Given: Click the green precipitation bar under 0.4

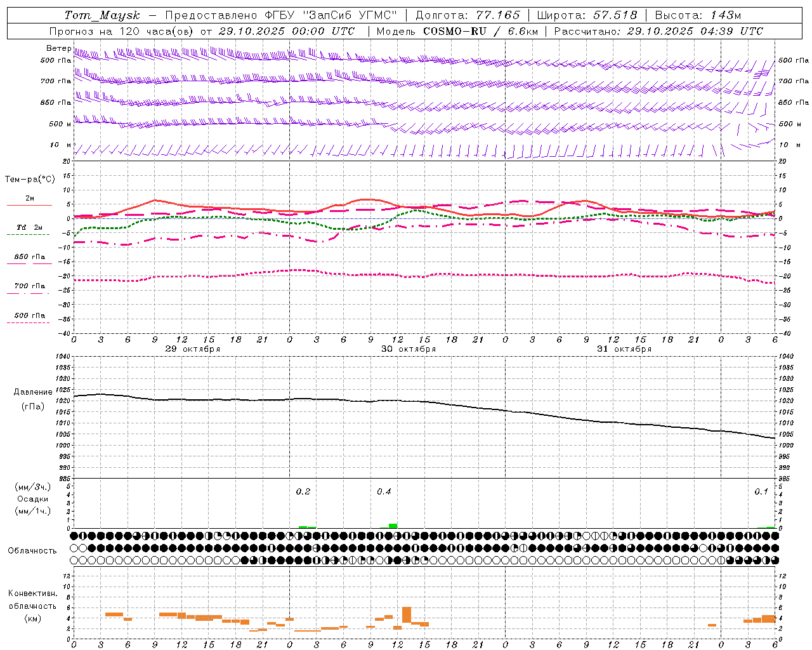Looking at the screenshot, I should (393, 526).
